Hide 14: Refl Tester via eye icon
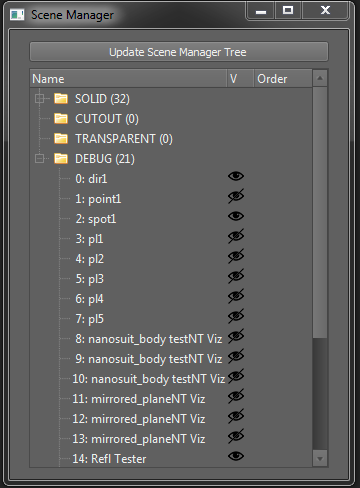360x488 pixels. [x=236, y=456]
